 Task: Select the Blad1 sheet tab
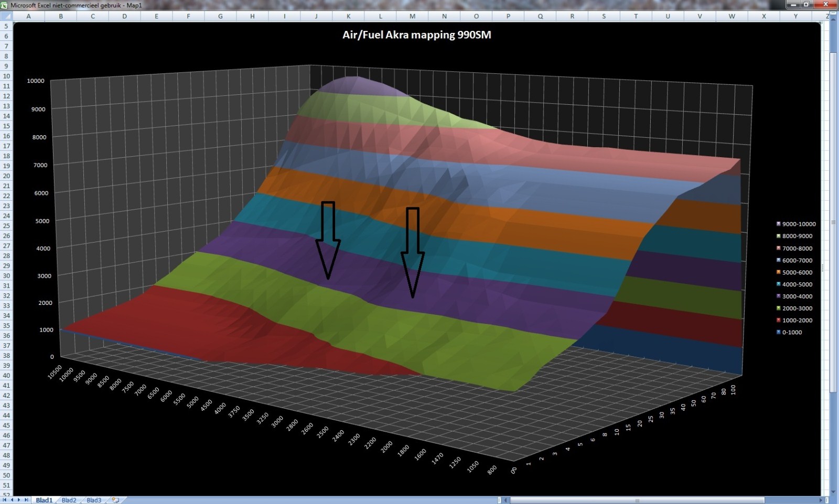click(44, 500)
